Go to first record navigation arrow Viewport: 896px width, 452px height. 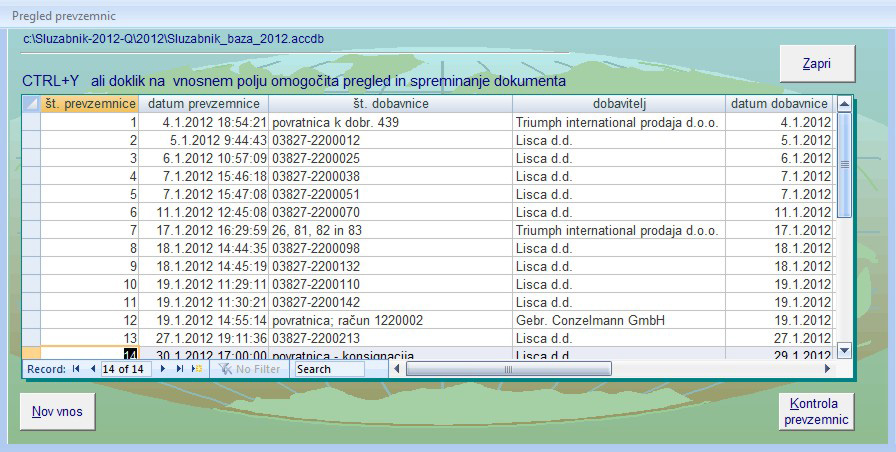click(76, 369)
